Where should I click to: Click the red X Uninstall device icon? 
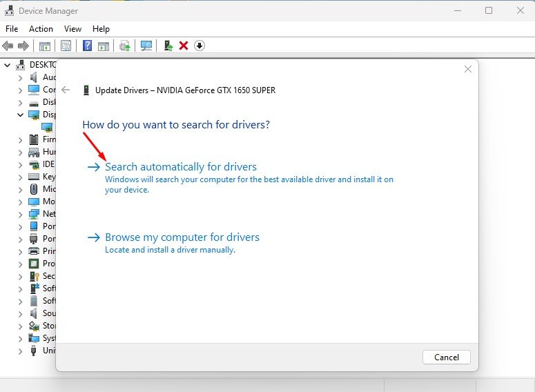click(x=184, y=46)
